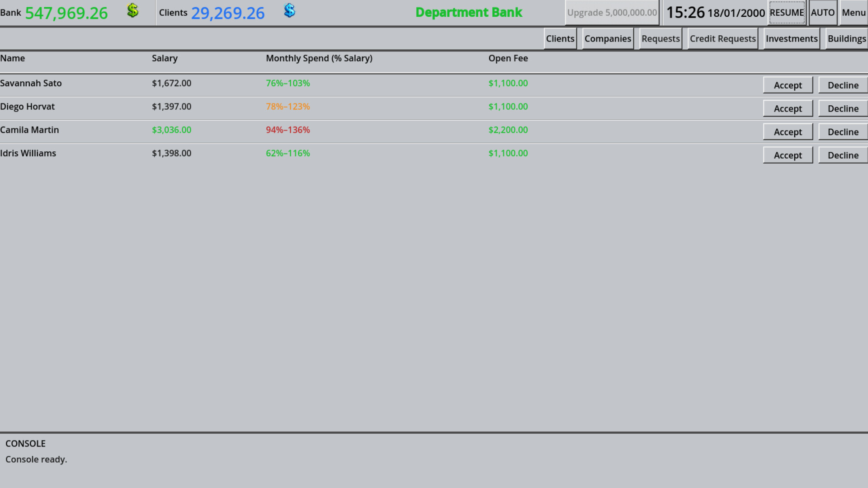Switch to the Buildings tab
The height and width of the screenshot is (488, 868).
(x=847, y=39)
